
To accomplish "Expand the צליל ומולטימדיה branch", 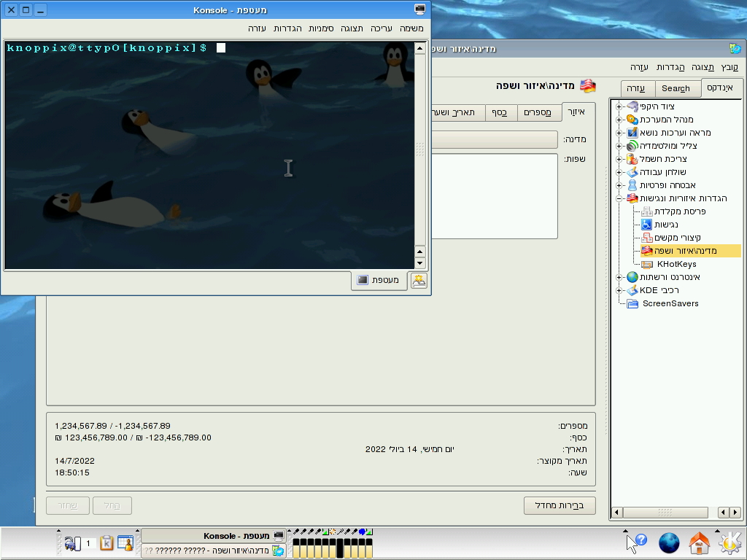I will 619,146.
